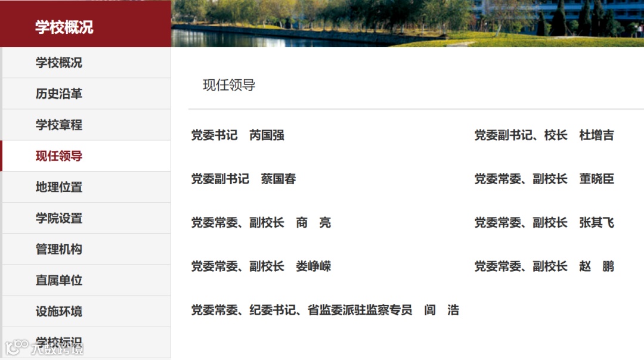Open the 学校概况 sidebar menu item
The height and width of the screenshot is (360, 644).
pos(86,63)
